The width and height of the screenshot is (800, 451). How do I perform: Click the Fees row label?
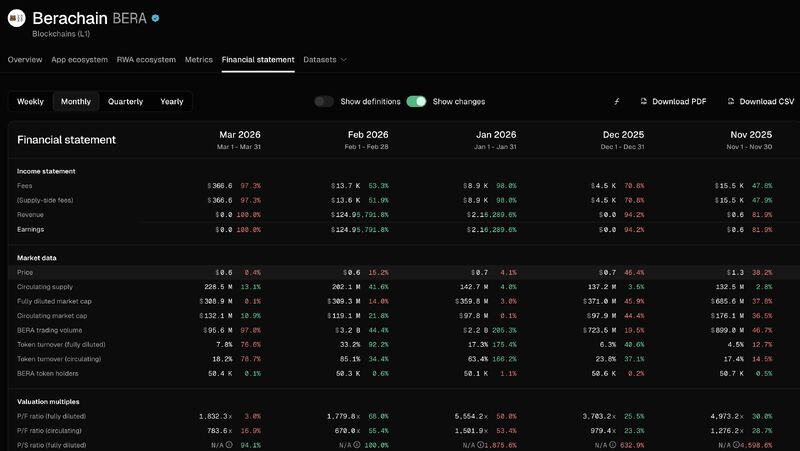click(x=24, y=186)
